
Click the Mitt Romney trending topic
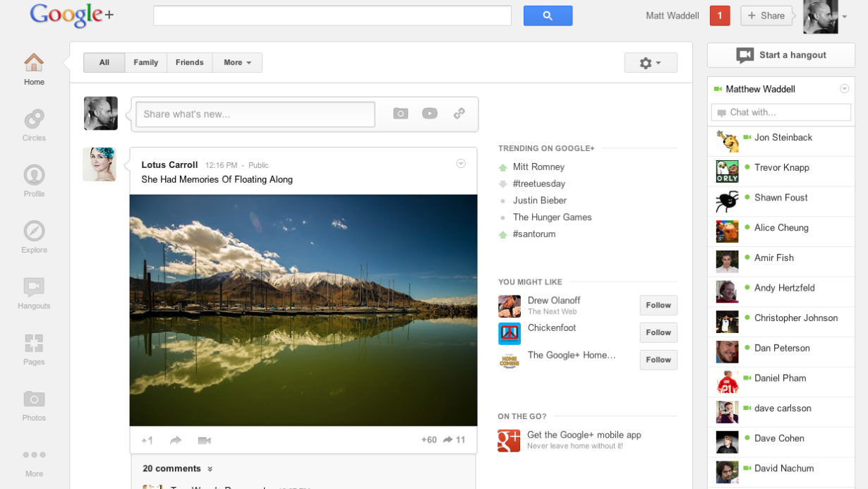click(x=541, y=167)
